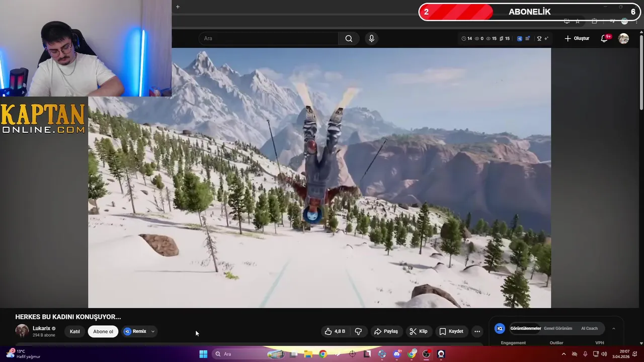Open Discord from the taskbar

tap(397, 354)
